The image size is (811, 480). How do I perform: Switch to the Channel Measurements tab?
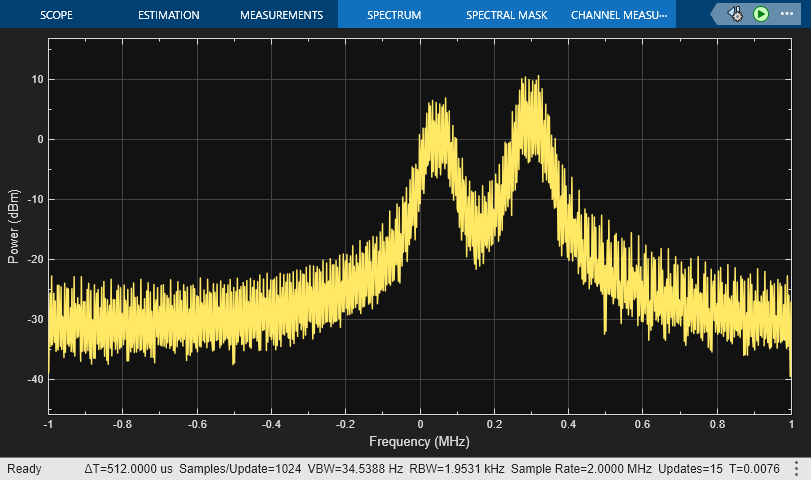[x=619, y=15]
